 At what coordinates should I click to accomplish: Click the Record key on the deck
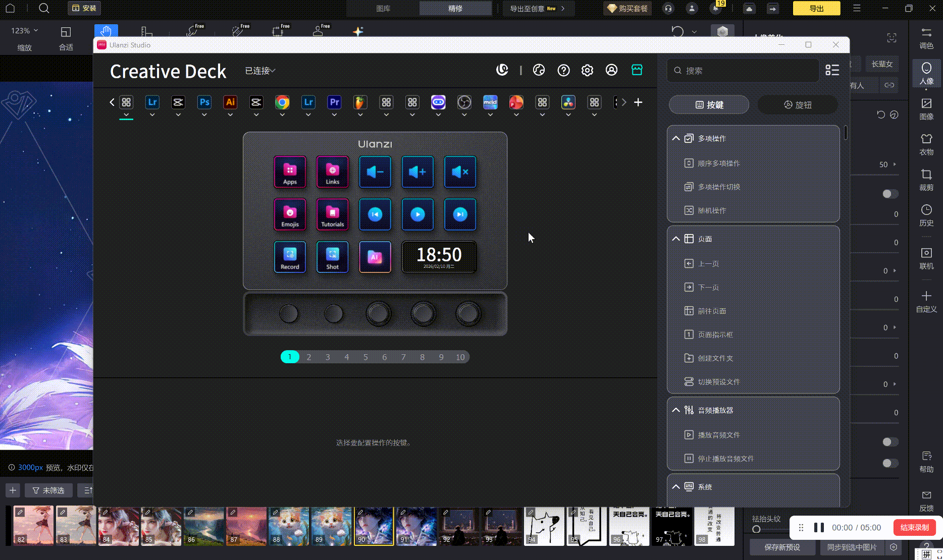pyautogui.click(x=290, y=257)
